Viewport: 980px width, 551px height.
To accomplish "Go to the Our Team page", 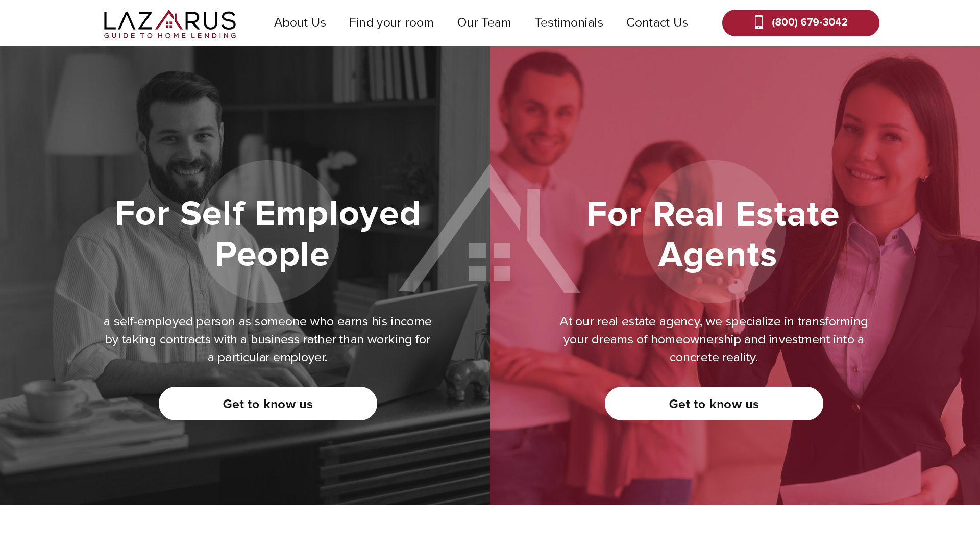I will (484, 22).
